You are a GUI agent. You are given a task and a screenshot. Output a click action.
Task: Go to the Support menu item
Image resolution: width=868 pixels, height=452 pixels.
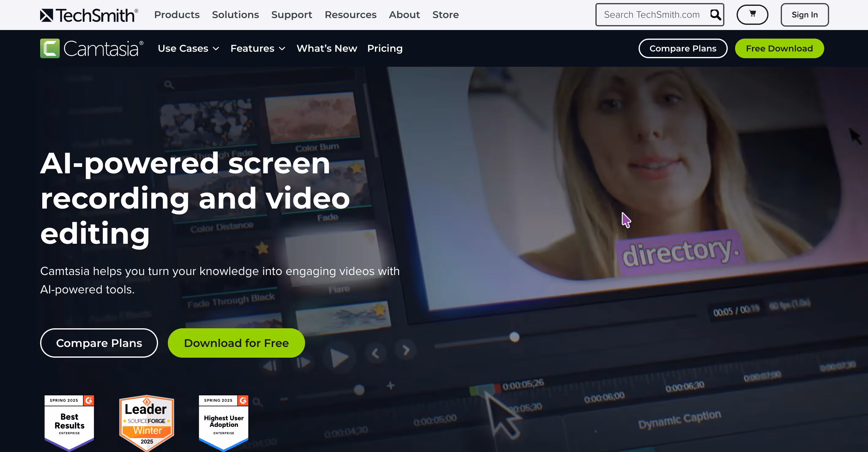[x=292, y=15]
